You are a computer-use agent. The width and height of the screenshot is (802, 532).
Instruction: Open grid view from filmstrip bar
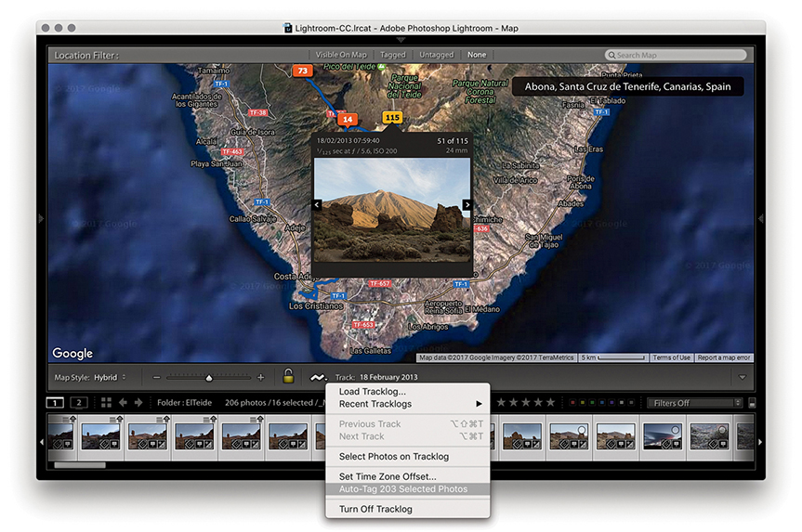coord(106,403)
